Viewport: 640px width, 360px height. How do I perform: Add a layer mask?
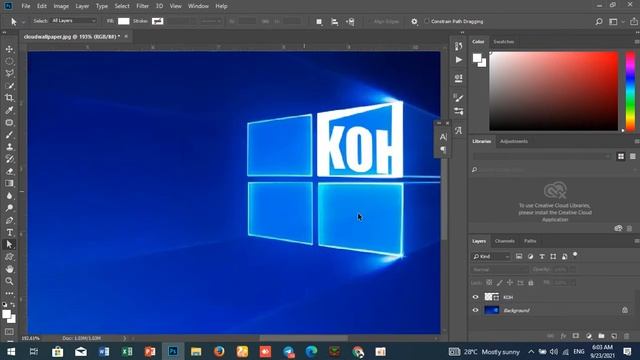tap(576, 336)
